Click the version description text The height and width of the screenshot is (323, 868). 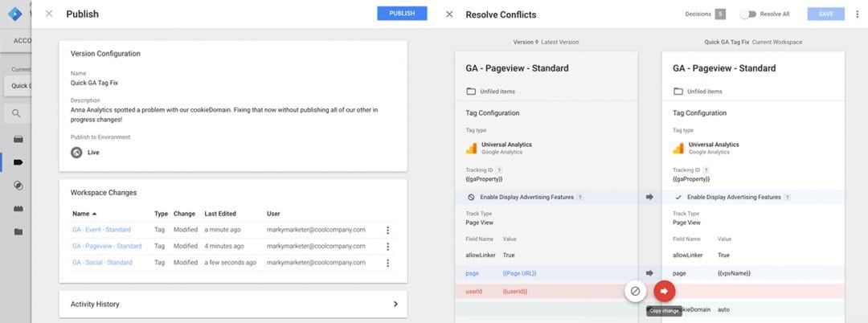click(x=224, y=114)
